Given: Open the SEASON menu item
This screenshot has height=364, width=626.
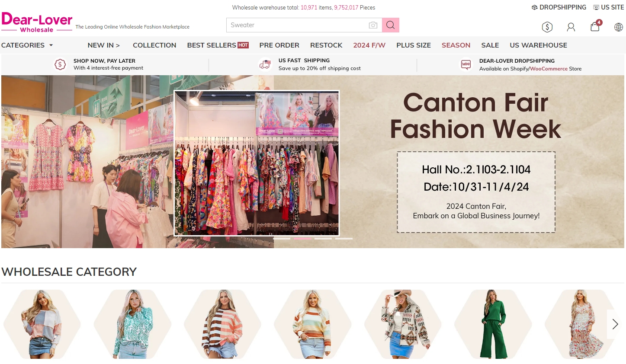Looking at the screenshot, I should (x=456, y=45).
